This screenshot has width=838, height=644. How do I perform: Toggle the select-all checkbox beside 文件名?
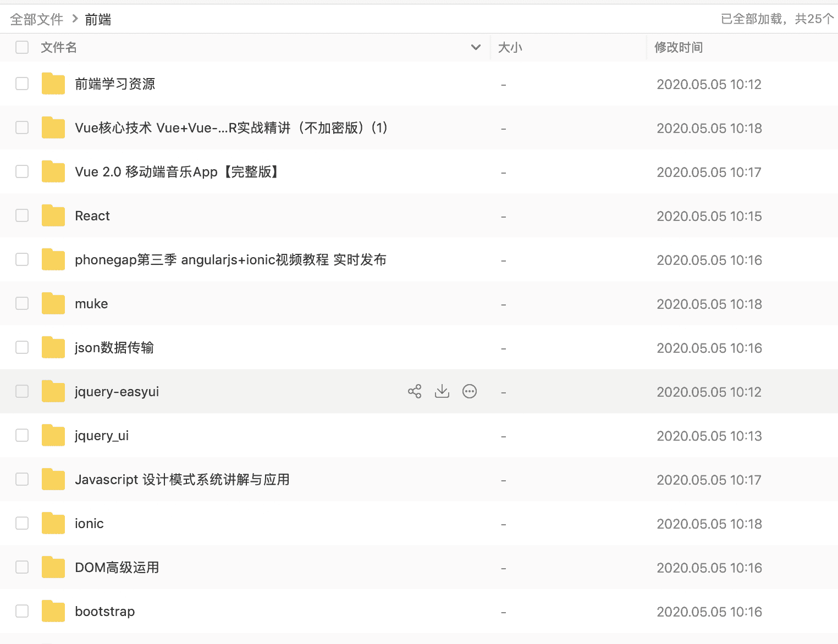(22, 47)
